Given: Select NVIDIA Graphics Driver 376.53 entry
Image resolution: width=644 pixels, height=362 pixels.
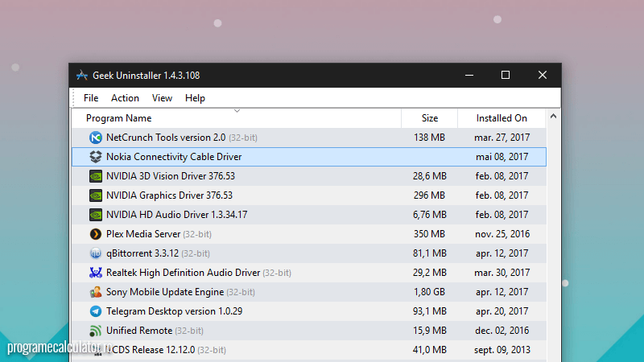Looking at the screenshot, I should coord(169,195).
